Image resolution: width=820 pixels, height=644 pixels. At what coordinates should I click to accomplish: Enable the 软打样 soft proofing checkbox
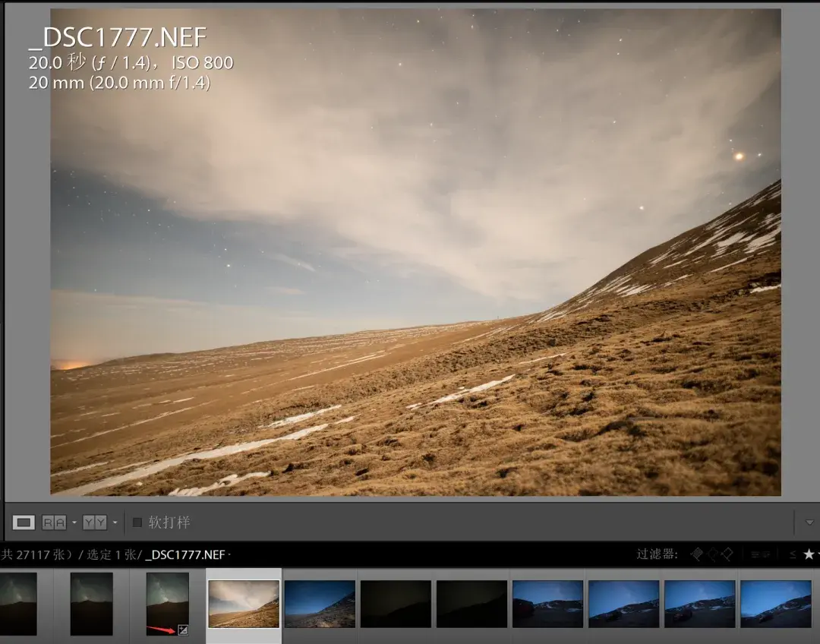[x=137, y=522]
